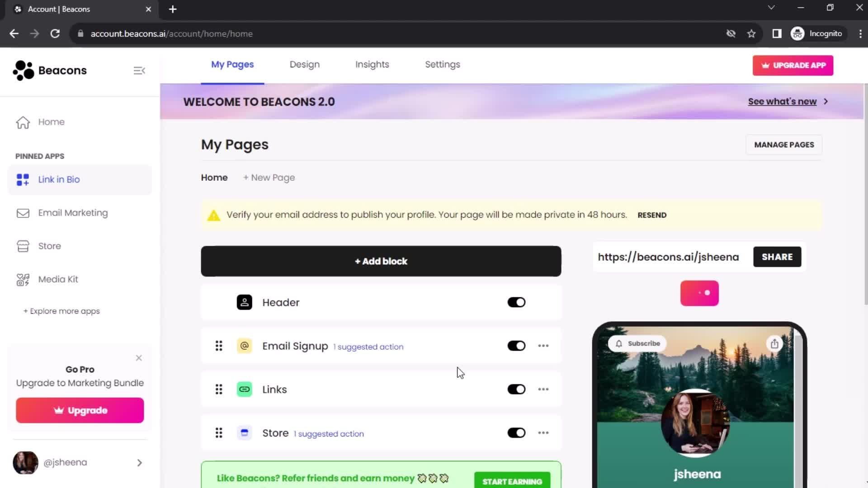Open the Links block options menu
This screenshot has width=868, height=488.
click(543, 389)
